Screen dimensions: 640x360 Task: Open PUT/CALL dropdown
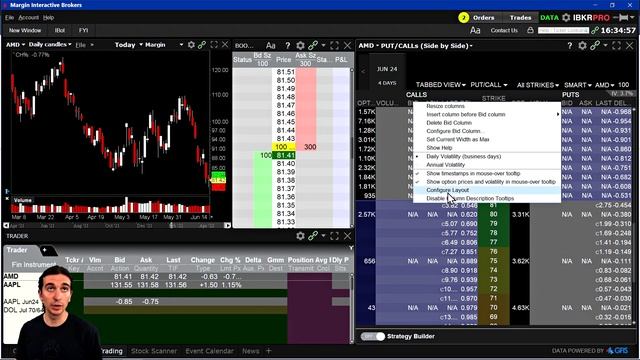click(x=489, y=85)
